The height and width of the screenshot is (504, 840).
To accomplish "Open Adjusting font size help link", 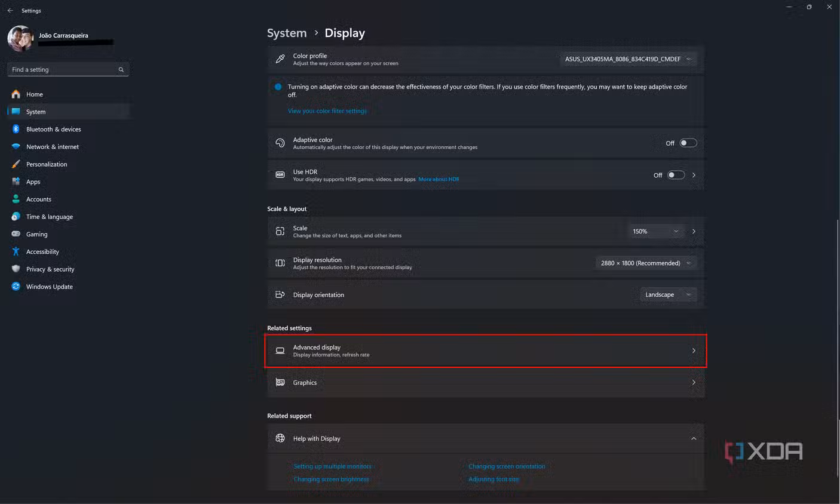I will [493, 479].
